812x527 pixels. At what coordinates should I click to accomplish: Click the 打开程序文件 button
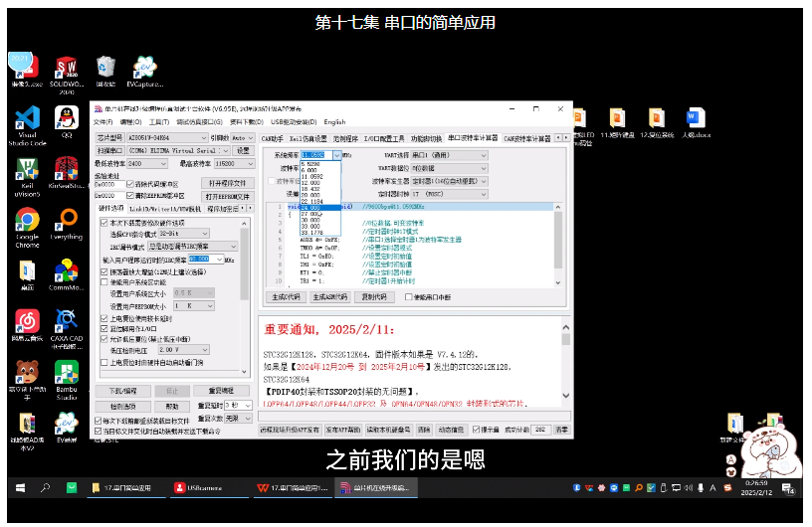227,184
